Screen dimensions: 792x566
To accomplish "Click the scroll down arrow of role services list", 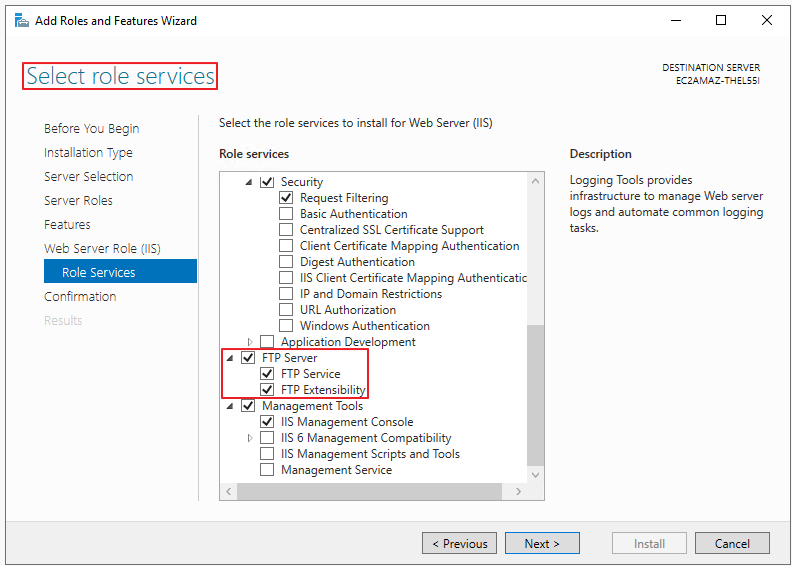I will (535, 475).
